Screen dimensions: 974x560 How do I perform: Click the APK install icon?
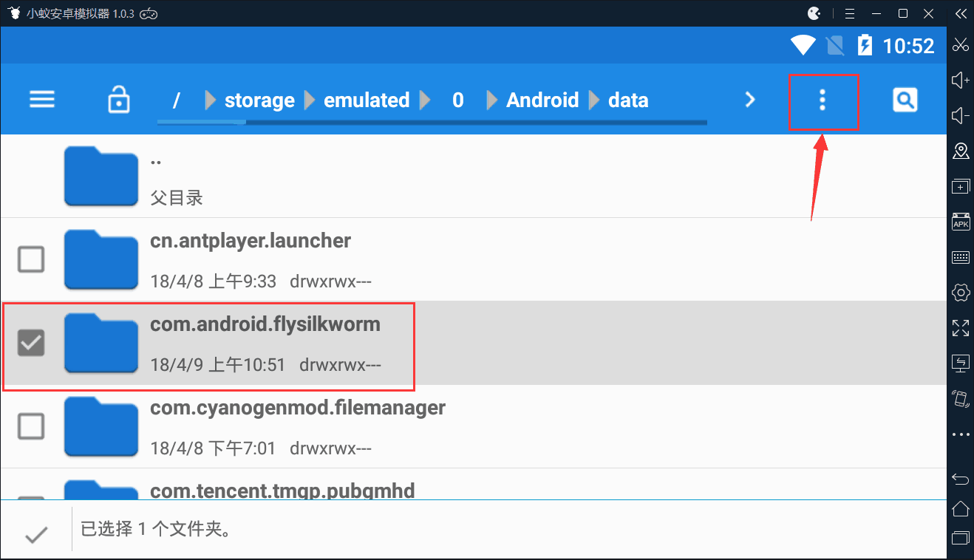(960, 222)
